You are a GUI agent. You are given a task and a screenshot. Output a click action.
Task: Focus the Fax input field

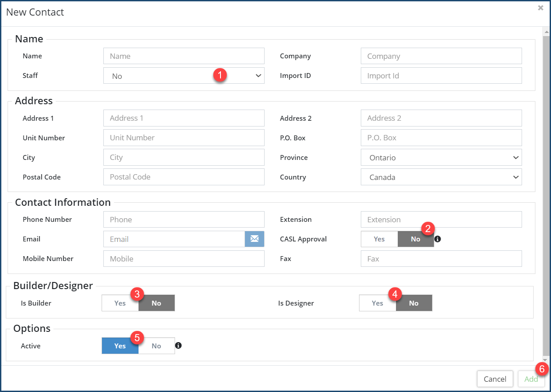pyautogui.click(x=441, y=259)
